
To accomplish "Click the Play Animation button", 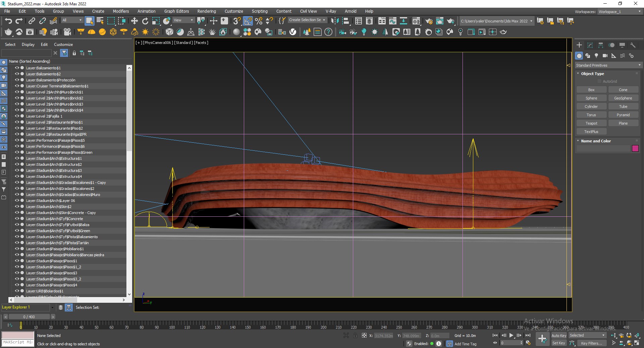I will (511, 335).
